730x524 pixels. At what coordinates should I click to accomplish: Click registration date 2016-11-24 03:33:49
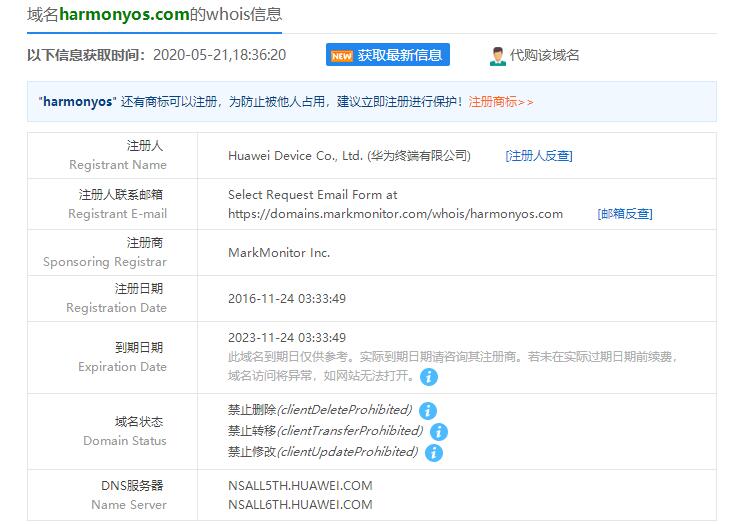point(287,299)
